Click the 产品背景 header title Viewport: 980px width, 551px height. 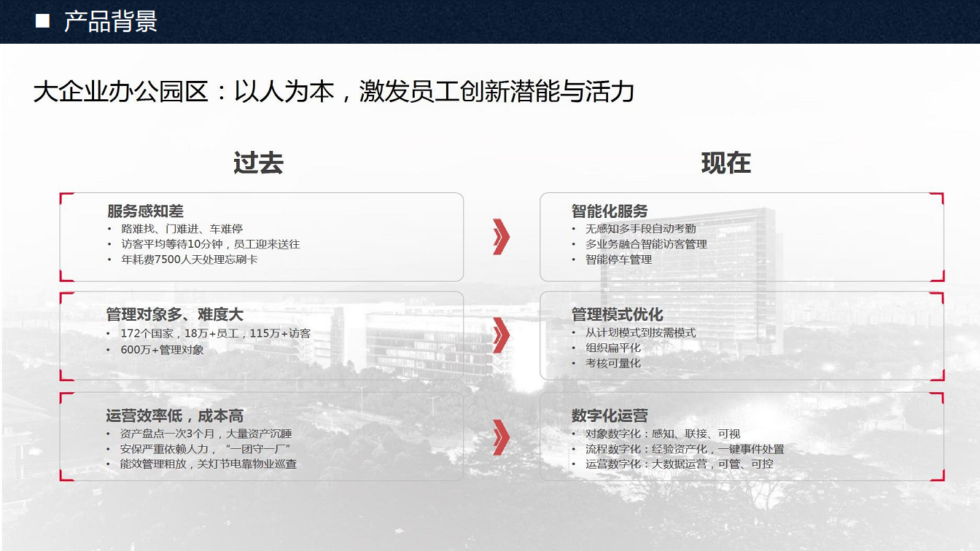click(x=110, y=21)
